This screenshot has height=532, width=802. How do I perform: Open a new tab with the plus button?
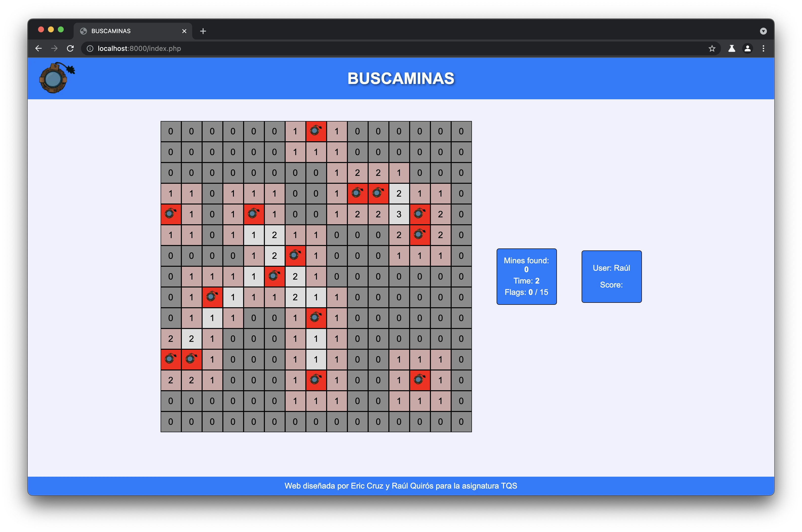203,31
